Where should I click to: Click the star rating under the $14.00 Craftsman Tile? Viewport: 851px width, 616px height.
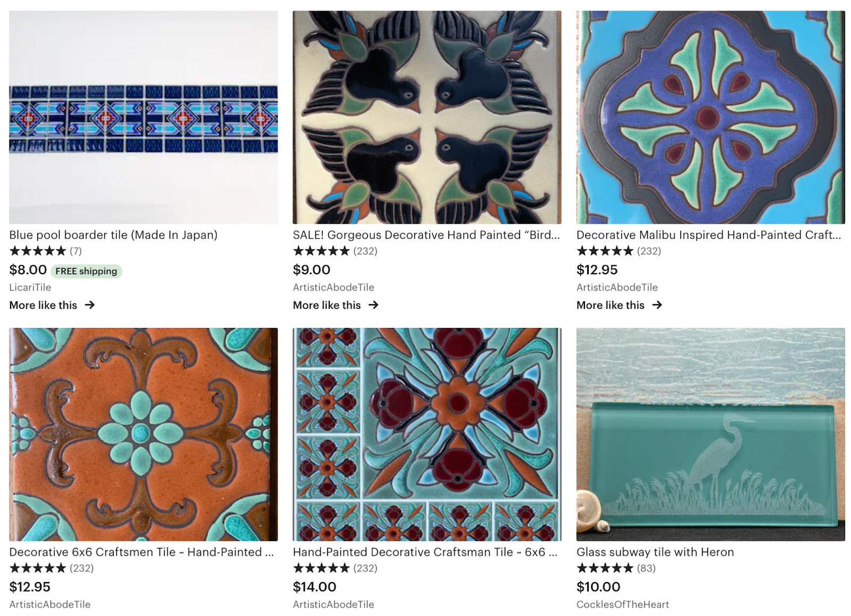321,568
